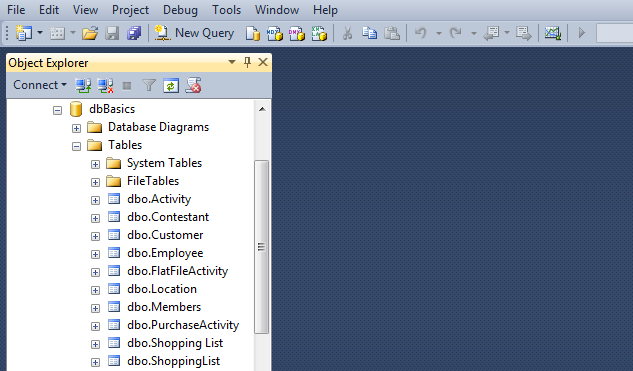This screenshot has width=633, height=371.
Task: Click the Cut scissors icon
Action: click(347, 33)
